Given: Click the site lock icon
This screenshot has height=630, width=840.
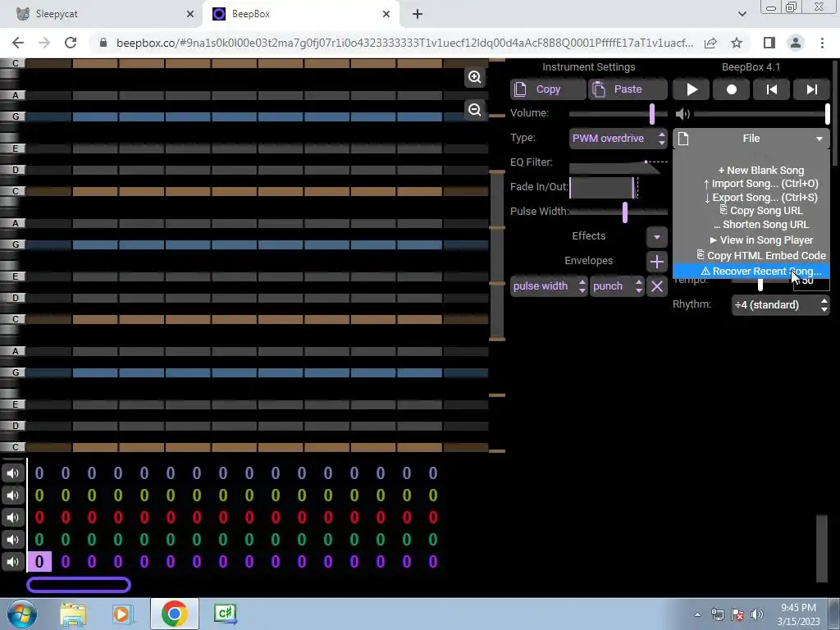Looking at the screenshot, I should pyautogui.click(x=103, y=43).
